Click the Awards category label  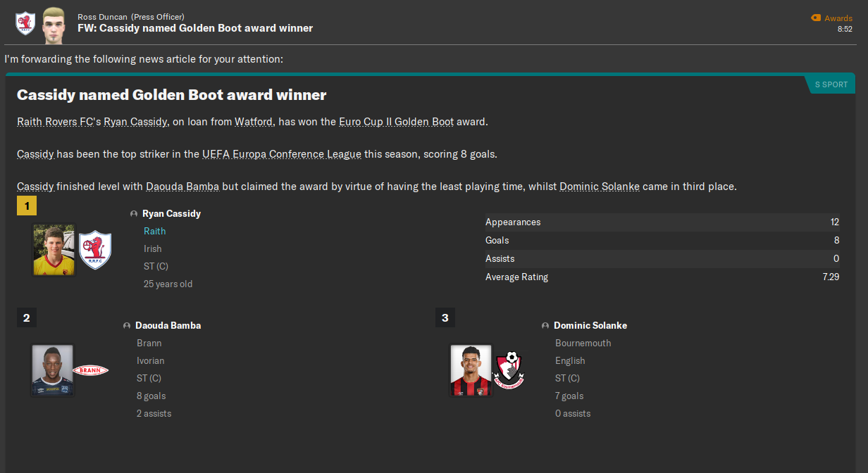coord(838,18)
